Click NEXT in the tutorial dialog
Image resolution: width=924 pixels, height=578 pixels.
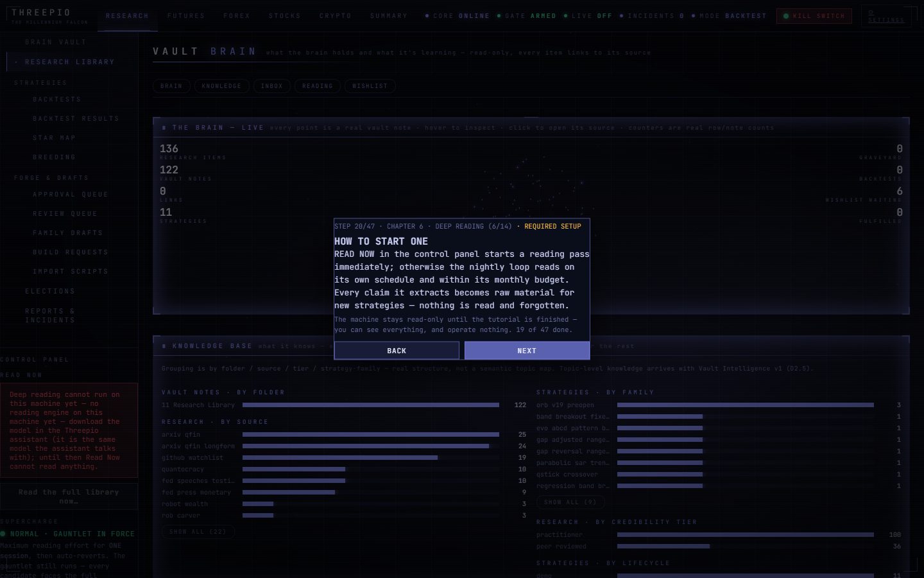(x=527, y=351)
